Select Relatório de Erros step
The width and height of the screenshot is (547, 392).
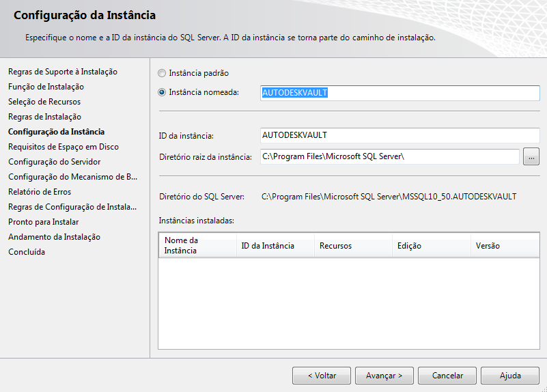[x=40, y=192]
